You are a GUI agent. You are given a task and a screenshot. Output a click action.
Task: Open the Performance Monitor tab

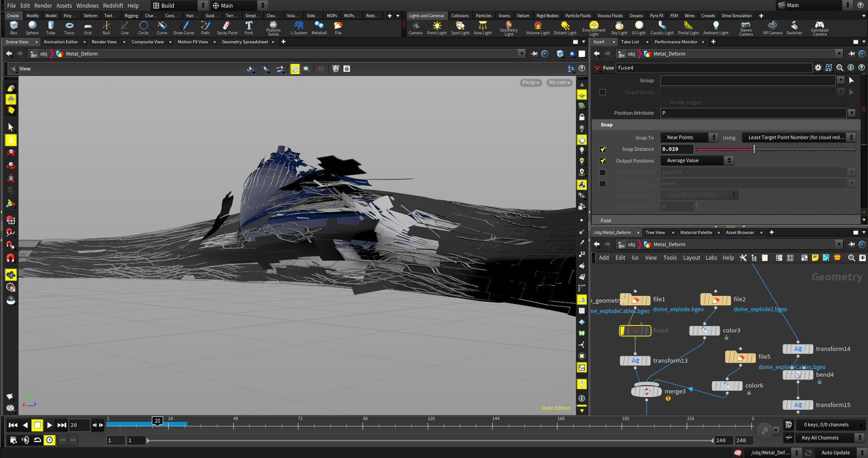coord(676,42)
